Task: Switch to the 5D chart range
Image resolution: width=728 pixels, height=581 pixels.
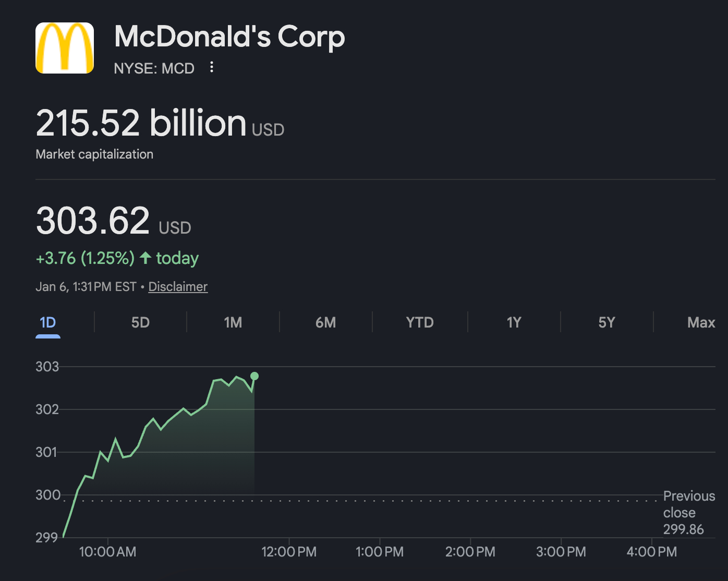Action: click(x=140, y=322)
